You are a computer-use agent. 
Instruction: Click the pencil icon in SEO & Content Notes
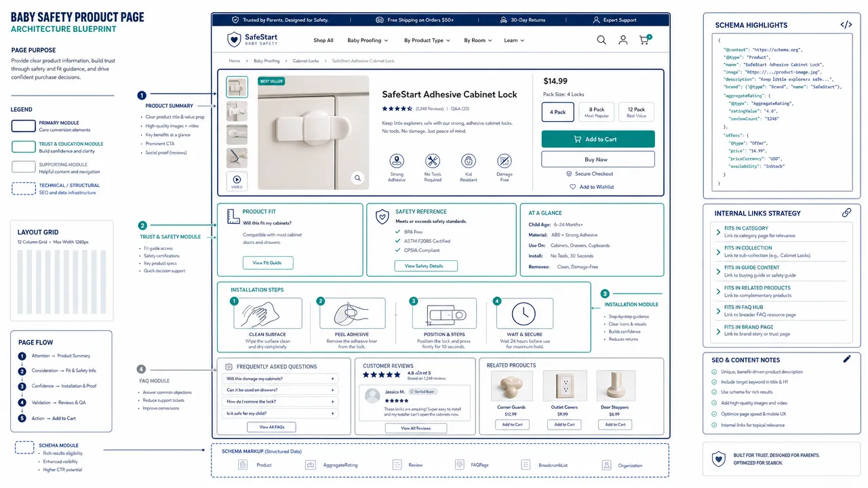846,359
